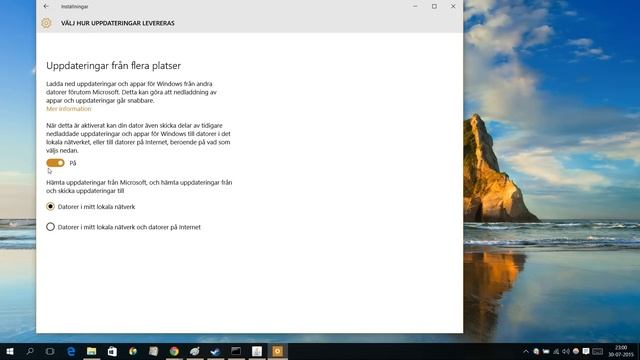Screen dimensions: 640x360
Task: Minimize the Settings window
Action: 415,6
